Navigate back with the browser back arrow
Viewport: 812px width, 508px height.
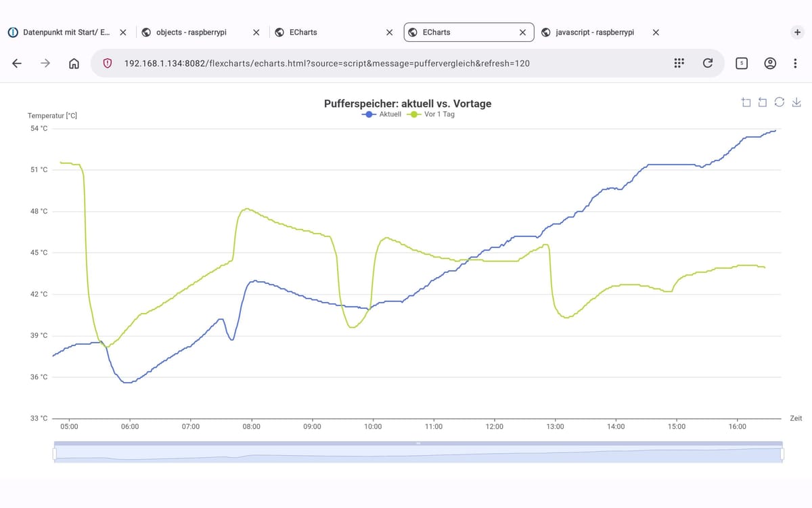point(17,63)
